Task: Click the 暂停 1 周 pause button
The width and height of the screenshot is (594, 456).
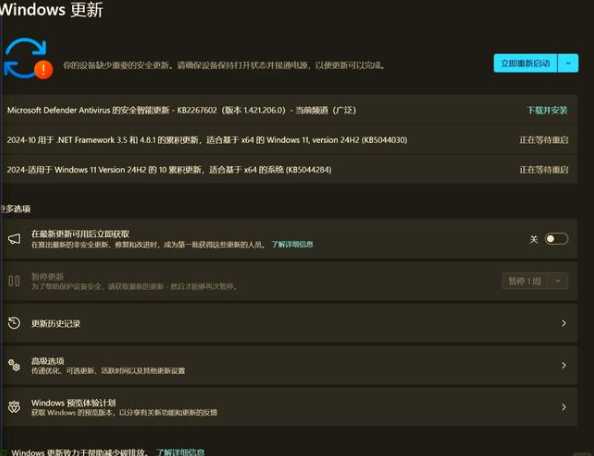Action: tap(525, 281)
